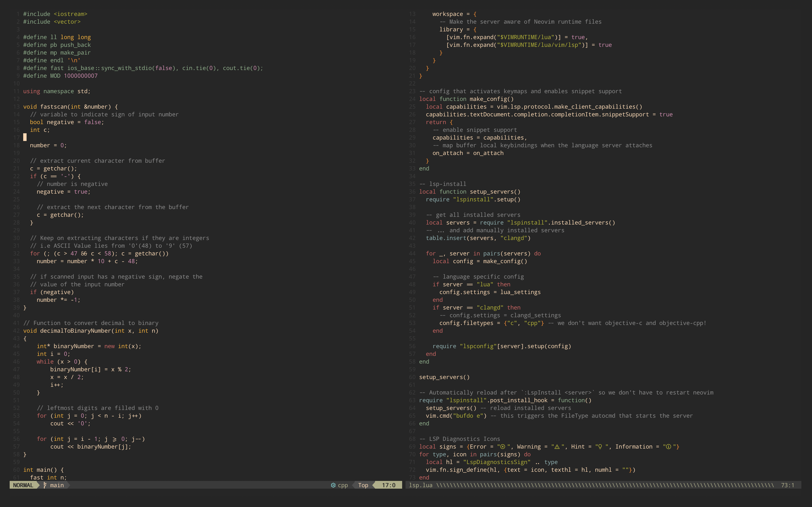This screenshot has width=812, height=507.
Task: Click make_config function name on line 24
Action: point(488,99)
